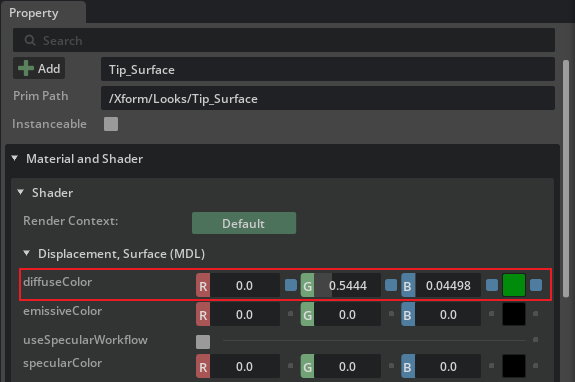This screenshot has width=575, height=382.
Task: Click gray reset dot after emissiveColor G
Action: [391, 314]
